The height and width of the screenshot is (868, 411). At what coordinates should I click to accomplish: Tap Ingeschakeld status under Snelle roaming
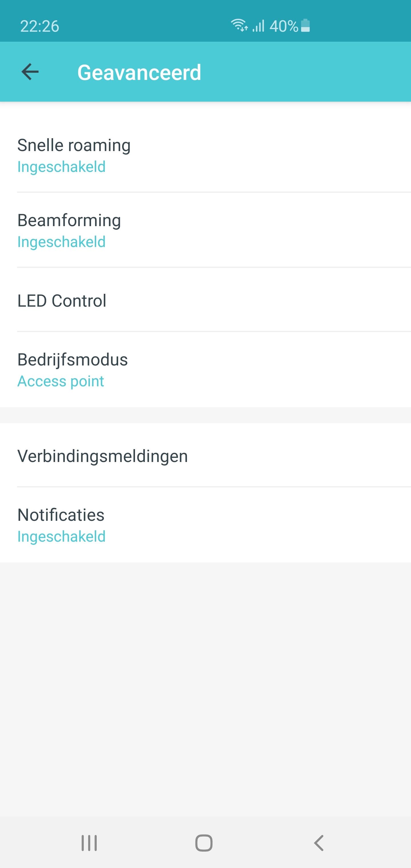coord(61,167)
